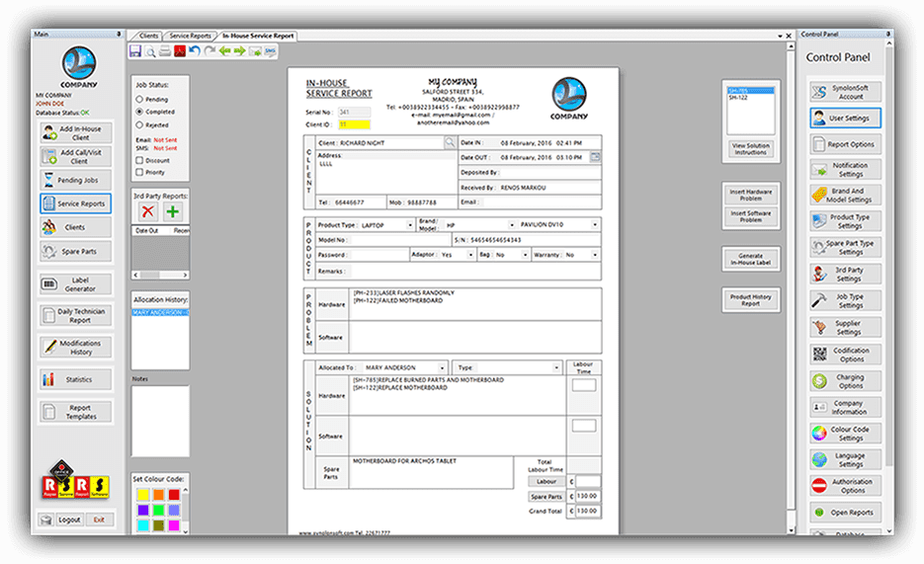Open the Allocated To MARY ANDERSON dropdown

click(x=442, y=368)
